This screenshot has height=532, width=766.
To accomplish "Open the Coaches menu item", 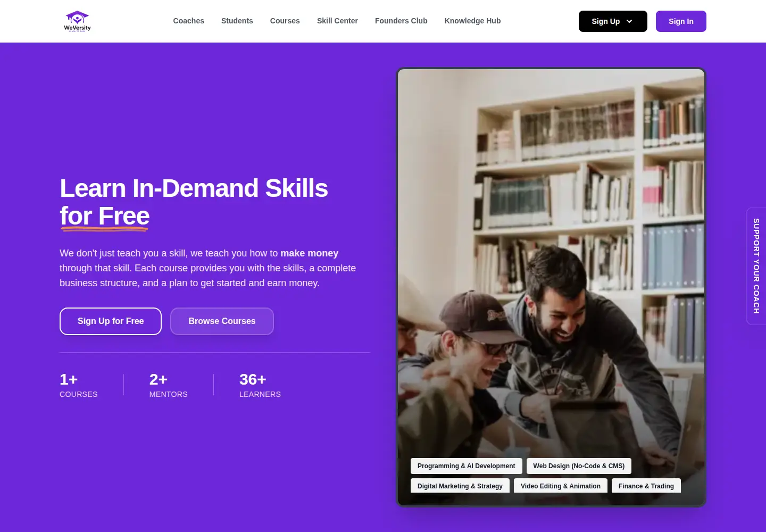I will click(188, 21).
